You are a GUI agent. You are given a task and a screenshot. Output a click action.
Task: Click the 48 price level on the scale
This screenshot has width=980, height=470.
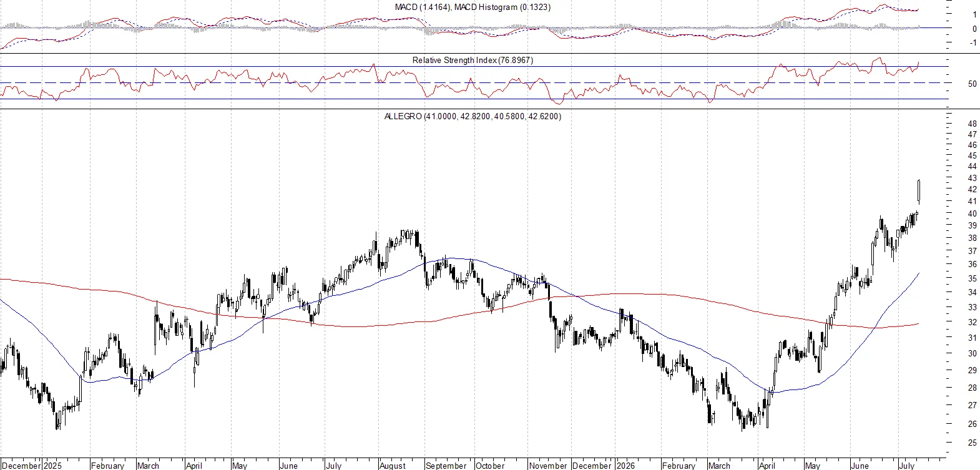click(x=972, y=124)
